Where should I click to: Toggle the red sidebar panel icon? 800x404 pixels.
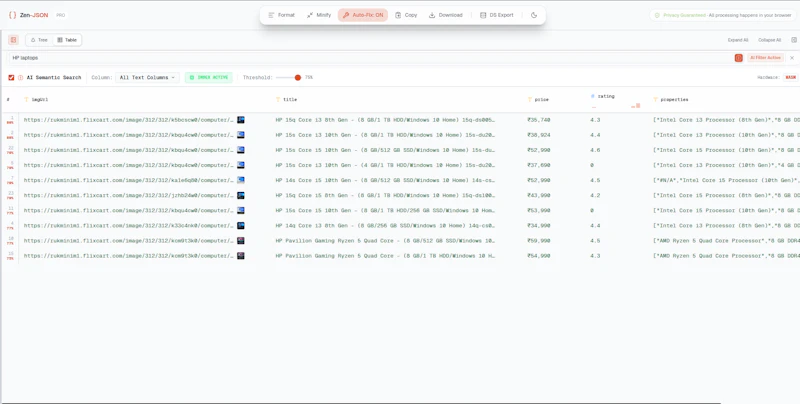13,40
